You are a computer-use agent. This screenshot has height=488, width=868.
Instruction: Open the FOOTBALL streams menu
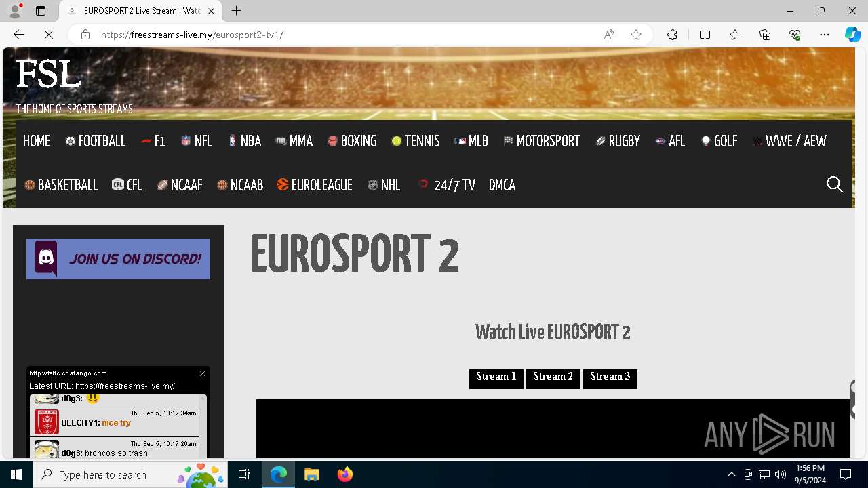click(x=96, y=141)
